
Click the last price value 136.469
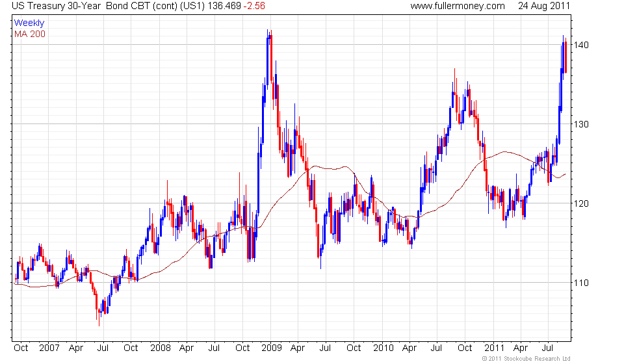pyautogui.click(x=224, y=6)
